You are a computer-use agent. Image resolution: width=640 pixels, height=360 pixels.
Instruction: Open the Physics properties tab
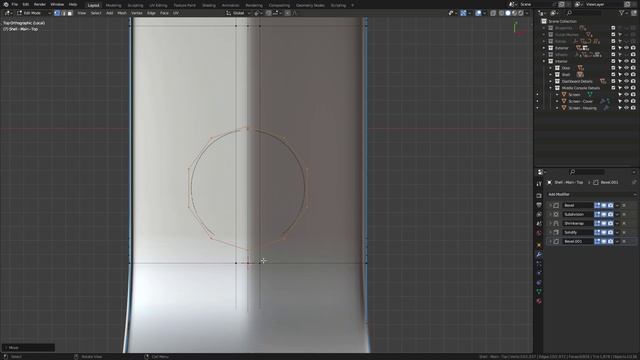(539, 273)
